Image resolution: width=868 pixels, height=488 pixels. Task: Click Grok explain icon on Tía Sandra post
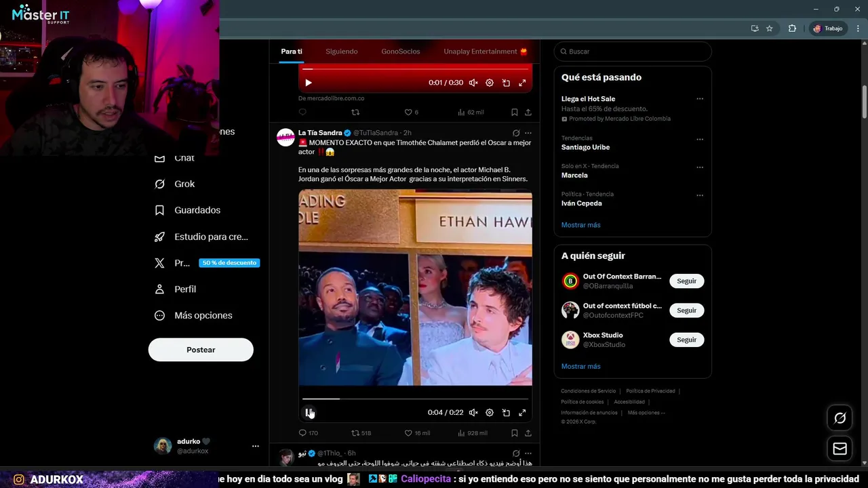tap(516, 133)
